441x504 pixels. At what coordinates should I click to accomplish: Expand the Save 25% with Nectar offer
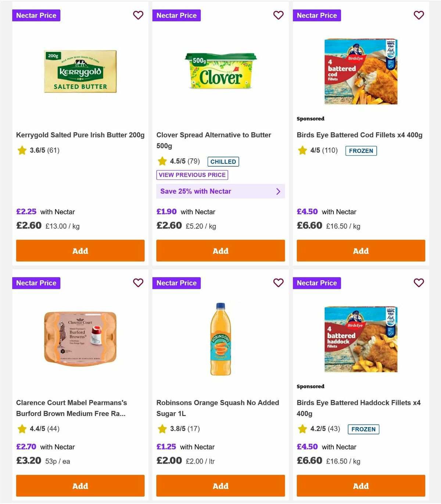[220, 191]
